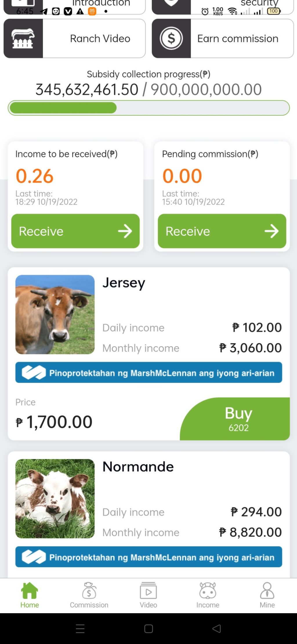Tap the MarshMcLennan banner under Jersey
This screenshot has width=297, height=644.
click(x=148, y=372)
